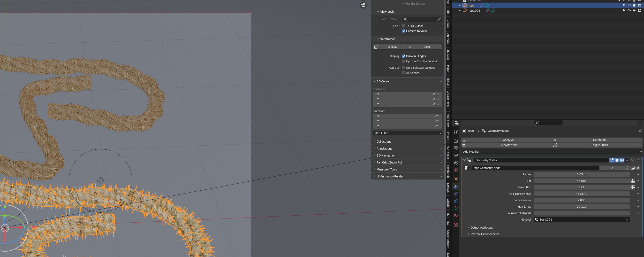Screen dimensions: 644x257
Task: Uncheck Draw All Edges
Action: [x=404, y=56]
